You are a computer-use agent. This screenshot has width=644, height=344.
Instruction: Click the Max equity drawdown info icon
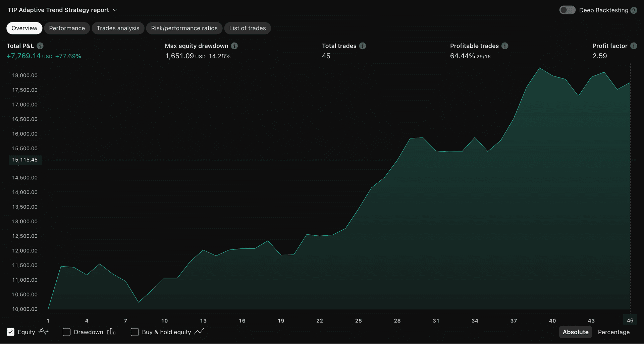[x=234, y=46]
